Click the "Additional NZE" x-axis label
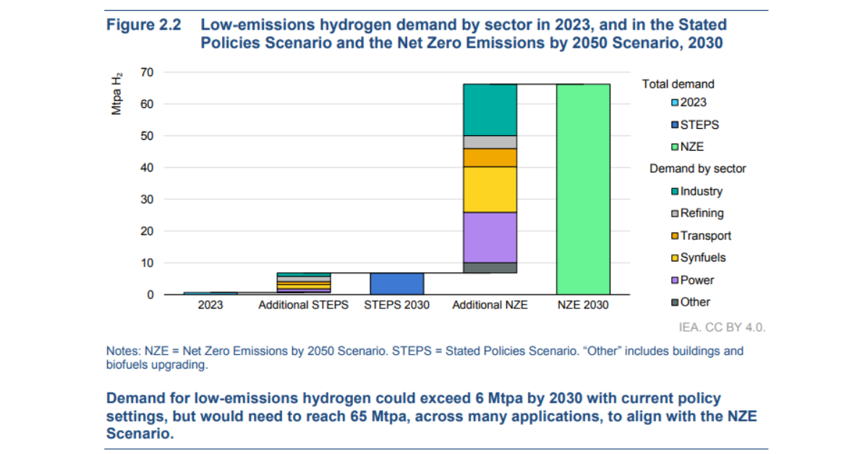The height and width of the screenshot is (454, 868). 490,306
